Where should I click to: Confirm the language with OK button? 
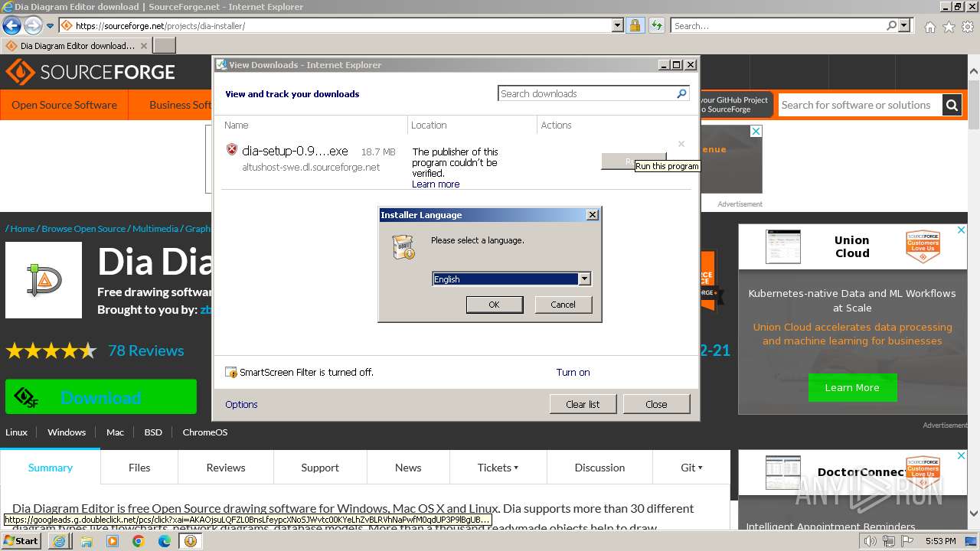pos(495,305)
